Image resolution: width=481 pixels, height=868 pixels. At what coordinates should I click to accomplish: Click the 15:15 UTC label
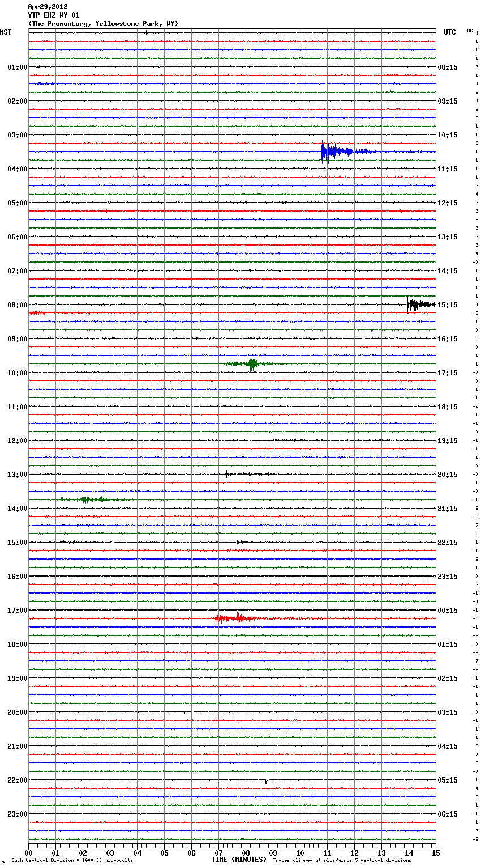(x=448, y=305)
